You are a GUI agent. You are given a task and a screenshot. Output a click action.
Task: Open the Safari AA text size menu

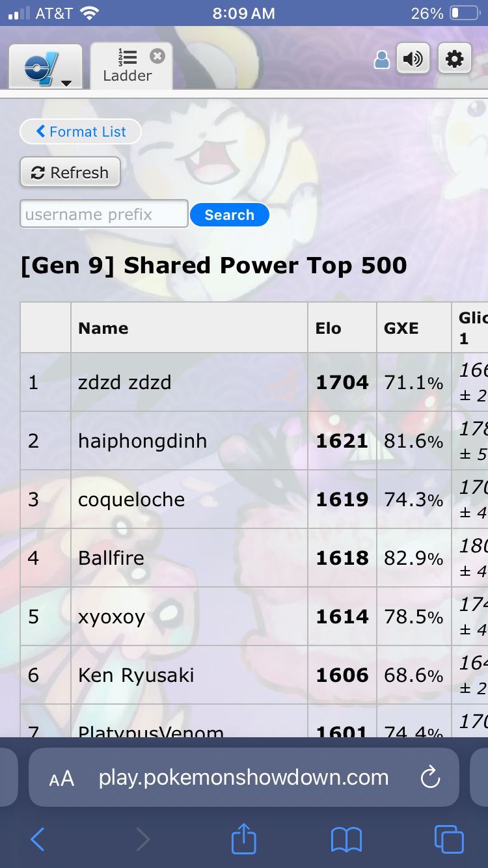pyautogui.click(x=62, y=778)
